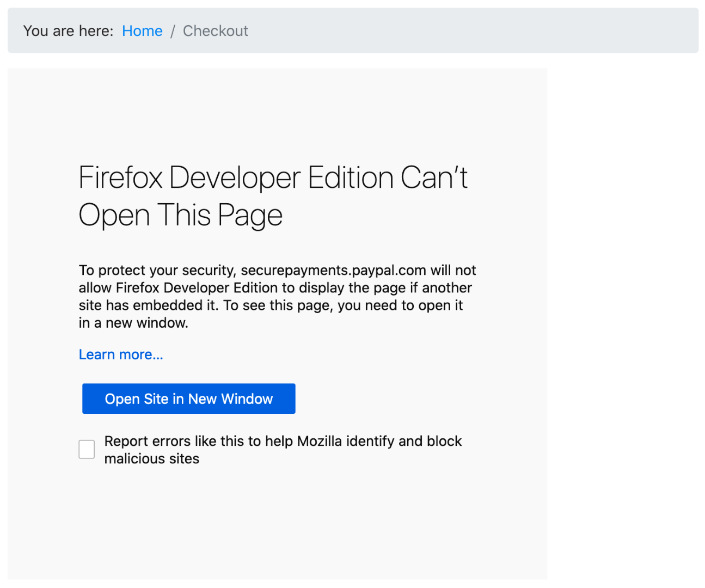Click the Home breadcrumb link
Viewport: 705px width, 588px height.
pyautogui.click(x=142, y=31)
